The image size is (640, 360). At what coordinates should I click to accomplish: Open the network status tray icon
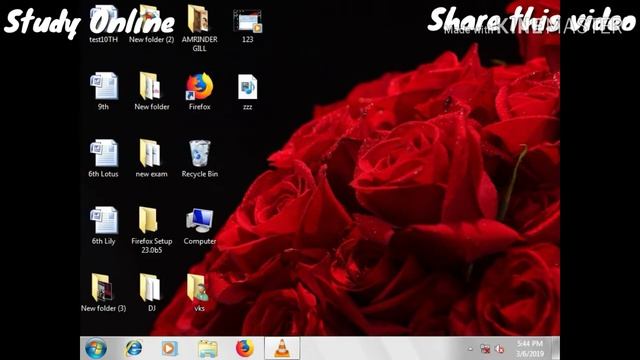[x=485, y=349]
